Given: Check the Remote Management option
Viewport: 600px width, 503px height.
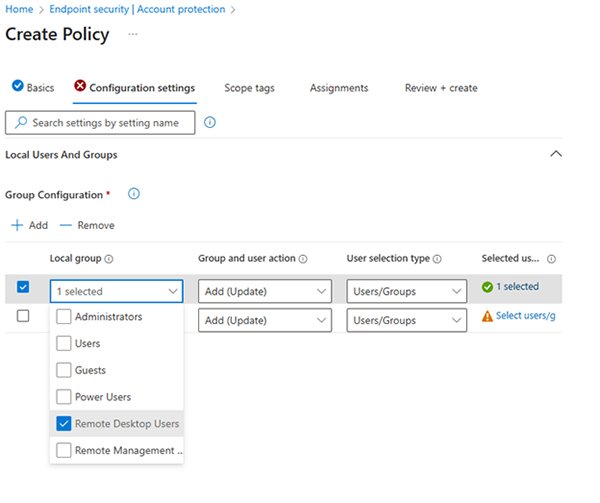Looking at the screenshot, I should click(x=64, y=451).
